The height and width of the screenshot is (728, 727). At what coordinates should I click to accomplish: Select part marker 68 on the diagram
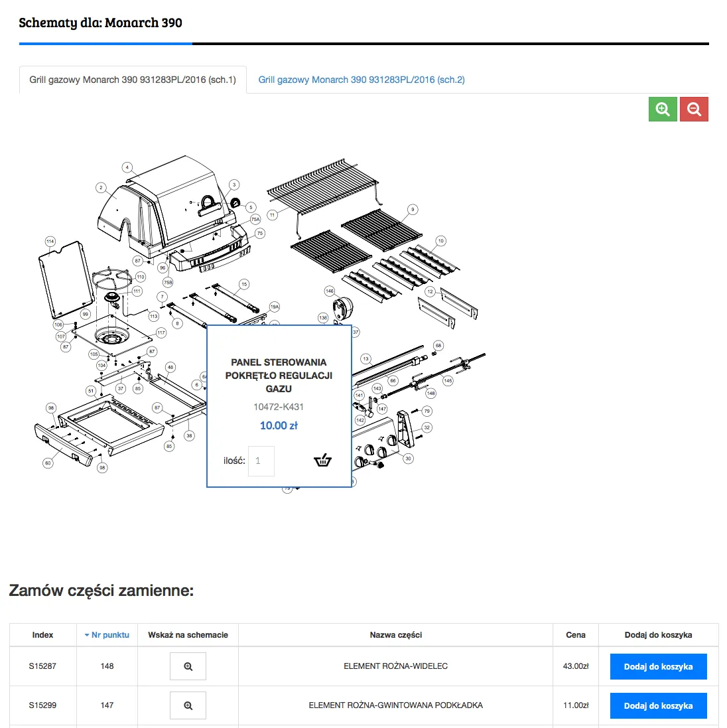click(438, 346)
